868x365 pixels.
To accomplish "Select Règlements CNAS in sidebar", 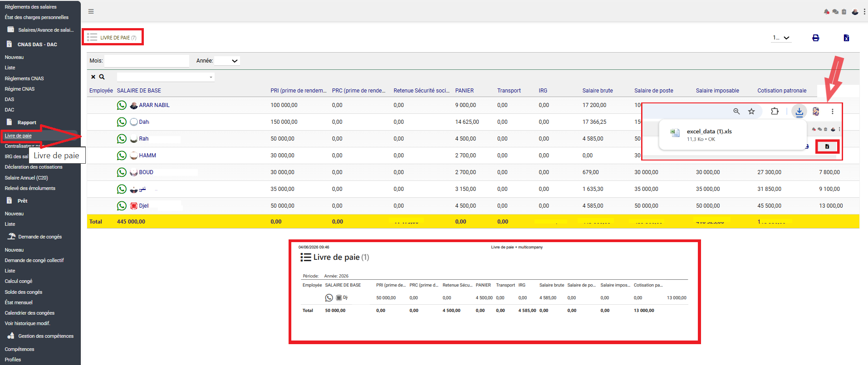I will [24, 78].
